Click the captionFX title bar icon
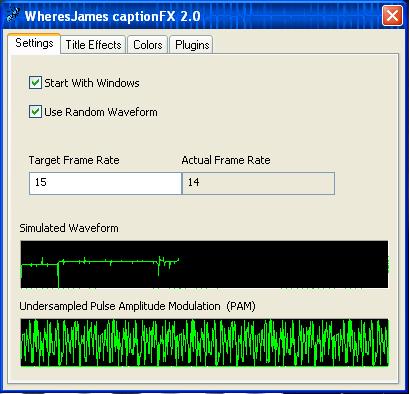This screenshot has height=394, width=409. tap(13, 16)
